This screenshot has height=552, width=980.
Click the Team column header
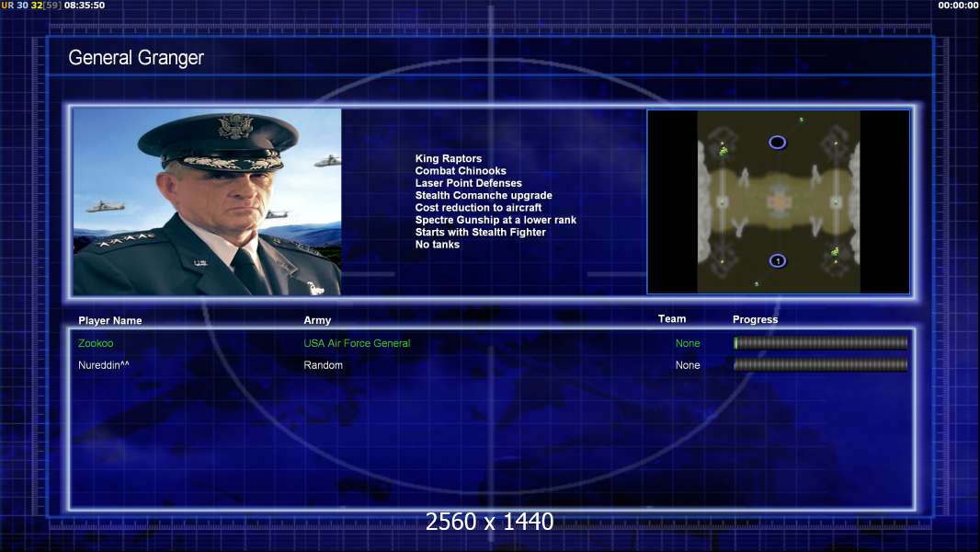click(x=672, y=319)
